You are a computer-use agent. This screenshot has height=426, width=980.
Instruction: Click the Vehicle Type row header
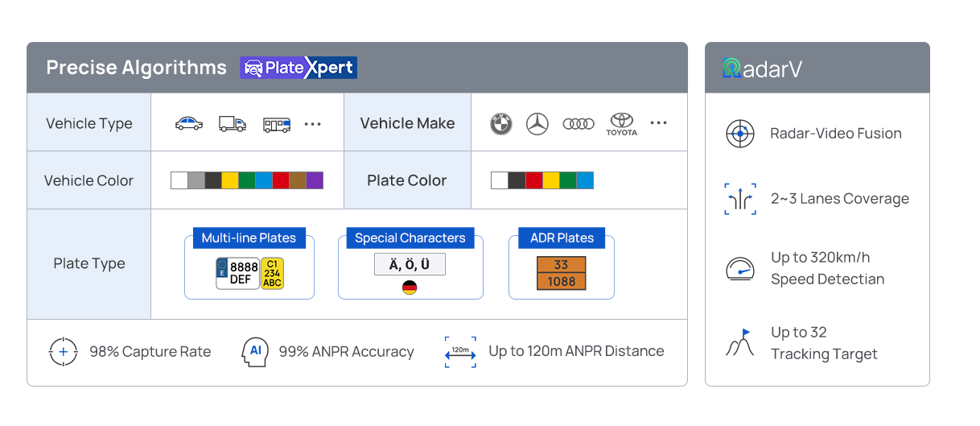pos(89,123)
